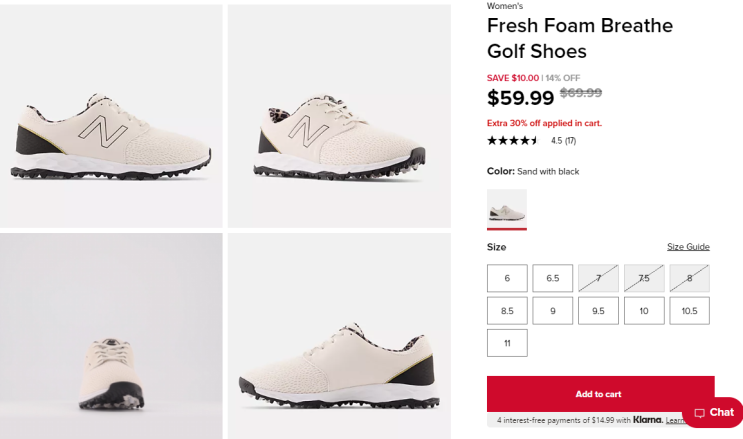This screenshot has height=439, width=743.
Task: Select size 6
Action: (x=507, y=278)
